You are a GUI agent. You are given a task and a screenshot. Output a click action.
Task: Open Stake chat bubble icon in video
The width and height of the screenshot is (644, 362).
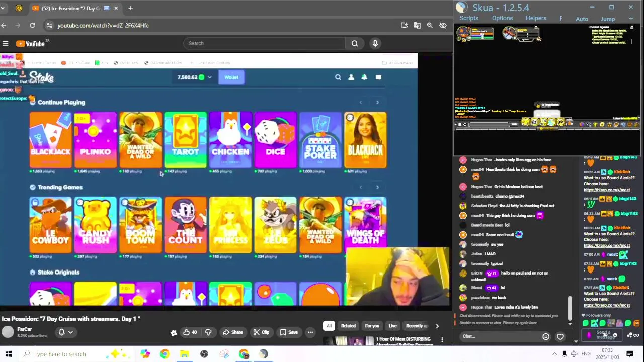point(378,77)
